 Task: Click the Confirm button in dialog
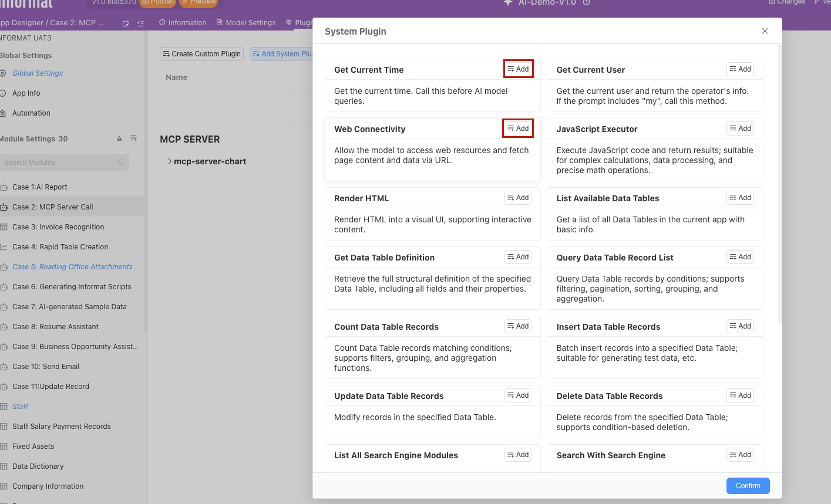tap(748, 486)
